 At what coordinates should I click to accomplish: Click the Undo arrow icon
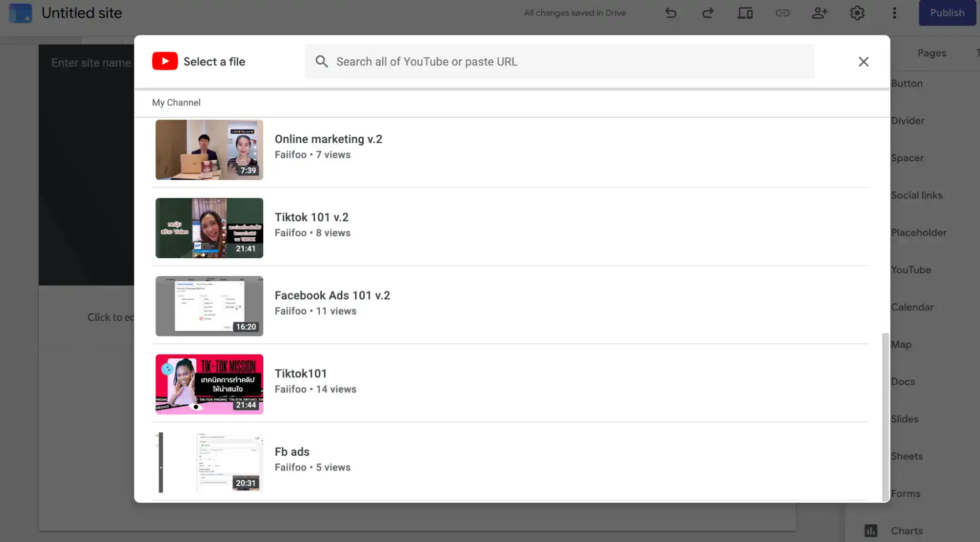pyautogui.click(x=671, y=13)
